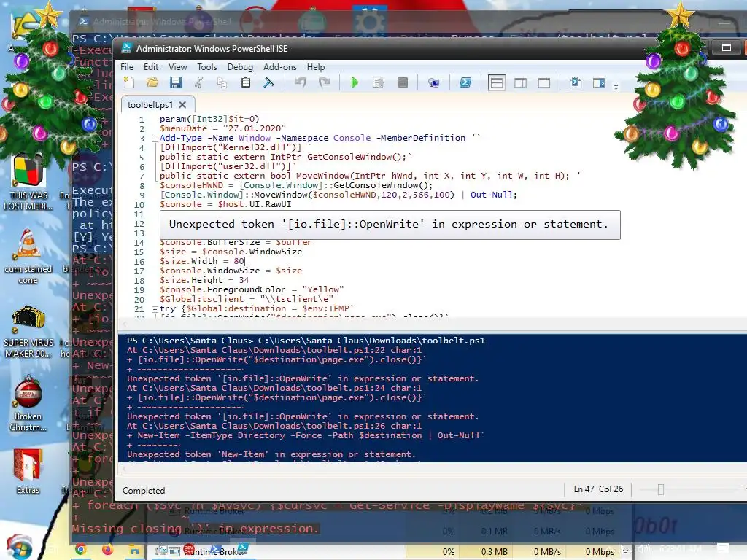This screenshot has width=747, height=560.
Task: Click the Cut scissors icon
Action: tap(198, 83)
